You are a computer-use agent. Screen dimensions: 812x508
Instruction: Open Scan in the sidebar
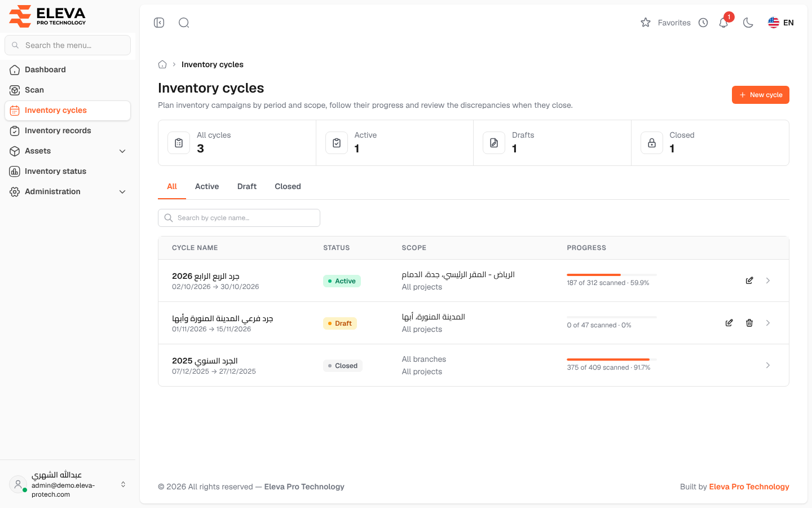68,90
